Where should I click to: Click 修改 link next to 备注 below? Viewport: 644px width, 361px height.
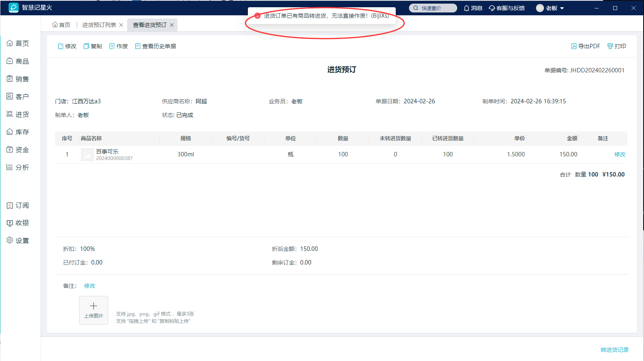point(90,286)
